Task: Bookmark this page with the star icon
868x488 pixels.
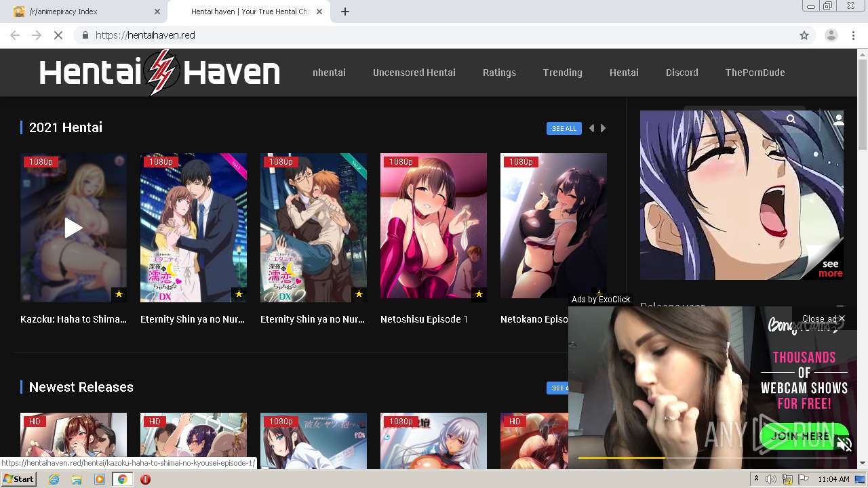Action: (x=804, y=35)
